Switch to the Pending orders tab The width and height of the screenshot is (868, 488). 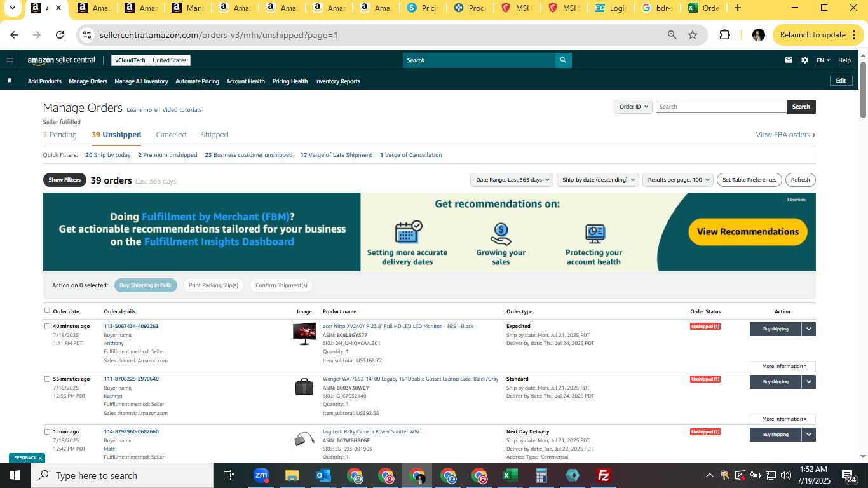click(x=60, y=135)
